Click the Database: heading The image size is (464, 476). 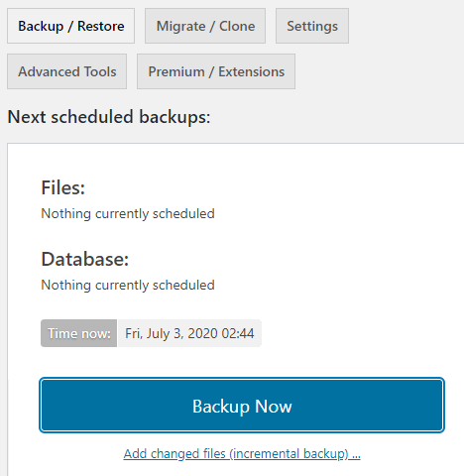pos(85,259)
